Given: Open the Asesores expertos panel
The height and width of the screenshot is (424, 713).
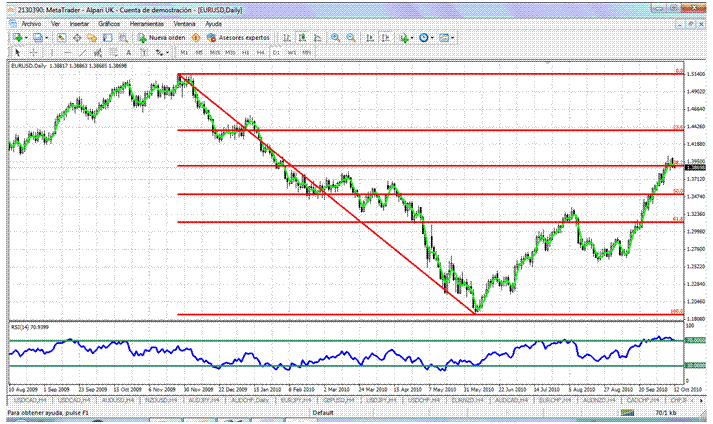Looking at the screenshot, I should point(237,37).
